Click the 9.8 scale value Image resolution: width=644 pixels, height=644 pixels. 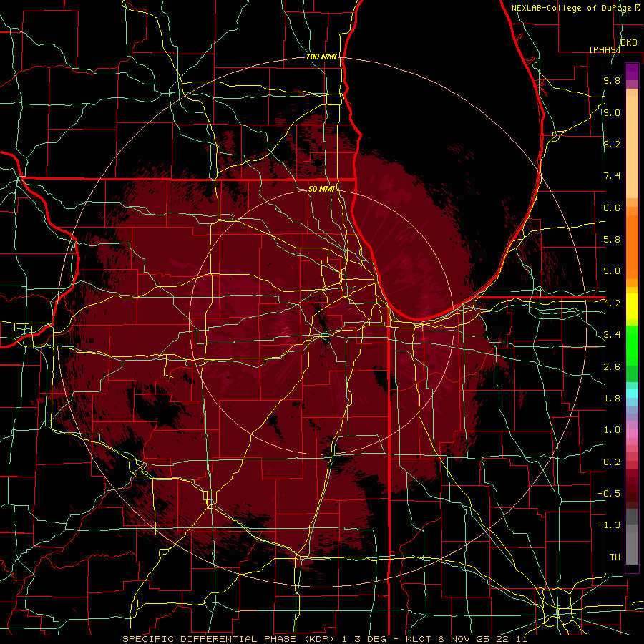point(612,80)
